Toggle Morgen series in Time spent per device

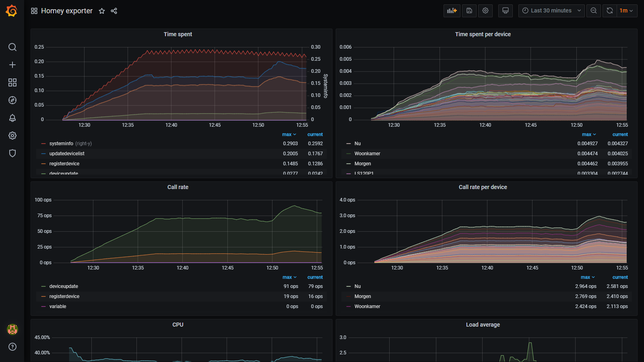(363, 164)
